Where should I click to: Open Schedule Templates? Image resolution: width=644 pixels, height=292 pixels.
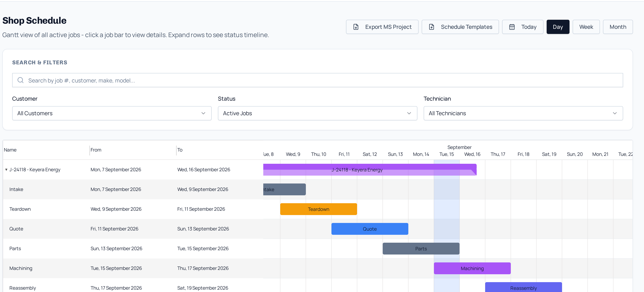[460, 27]
